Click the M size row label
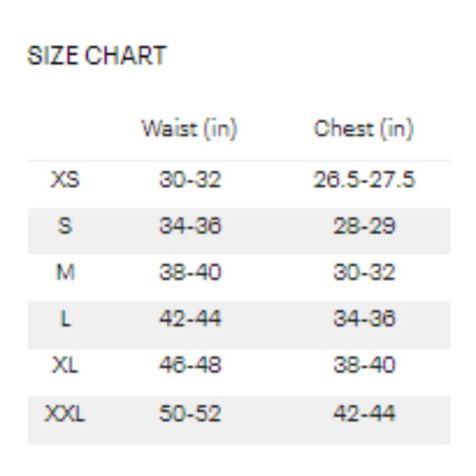476x476 pixels. tap(65, 272)
